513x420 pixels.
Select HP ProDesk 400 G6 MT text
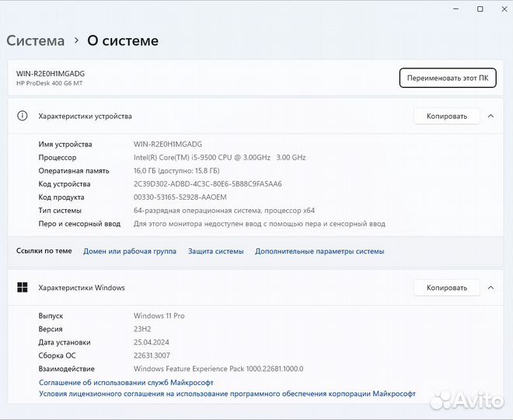(50, 83)
